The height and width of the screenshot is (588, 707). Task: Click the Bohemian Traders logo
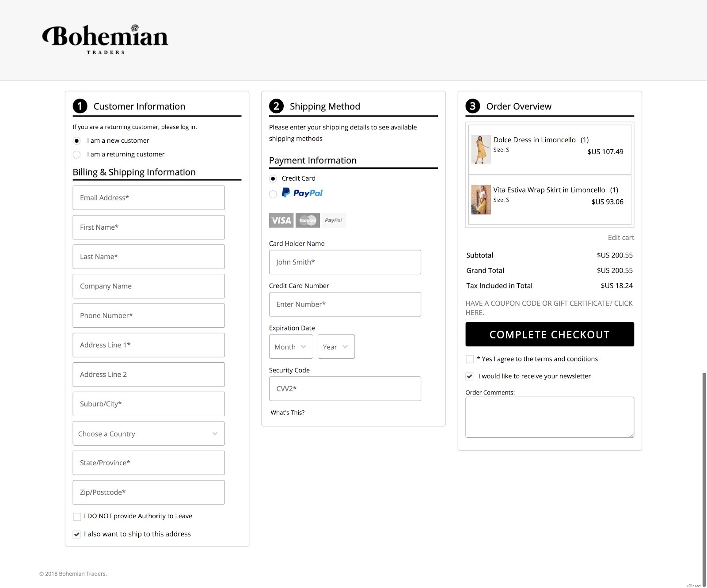(x=105, y=38)
